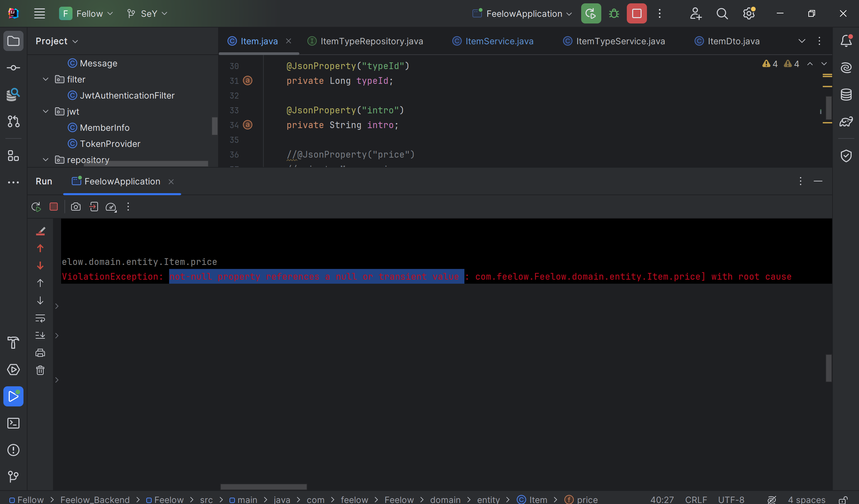Viewport: 859px width, 504px height.
Task: Open the FeelowApplication run configuration dropdown
Action: [523, 14]
